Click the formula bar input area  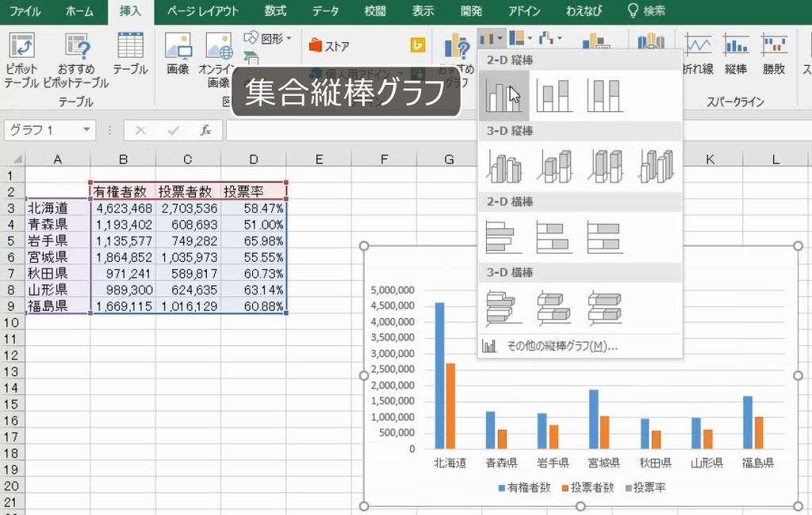point(518,130)
